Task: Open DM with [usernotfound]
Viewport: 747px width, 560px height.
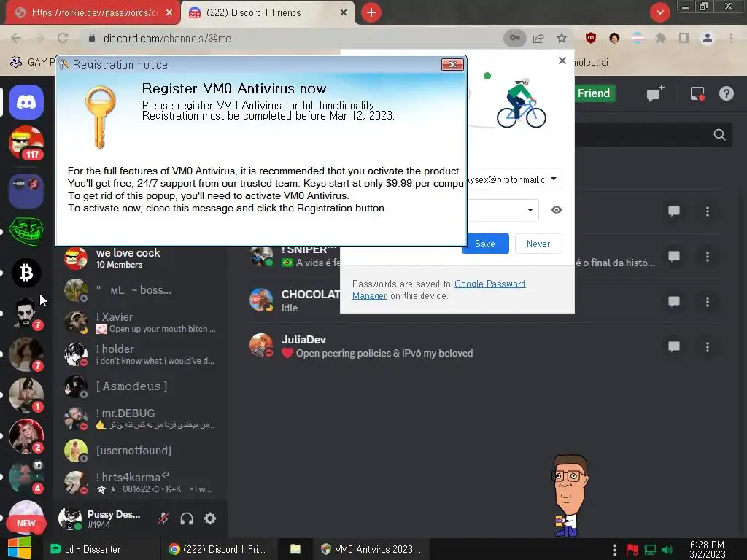Action: [140, 451]
